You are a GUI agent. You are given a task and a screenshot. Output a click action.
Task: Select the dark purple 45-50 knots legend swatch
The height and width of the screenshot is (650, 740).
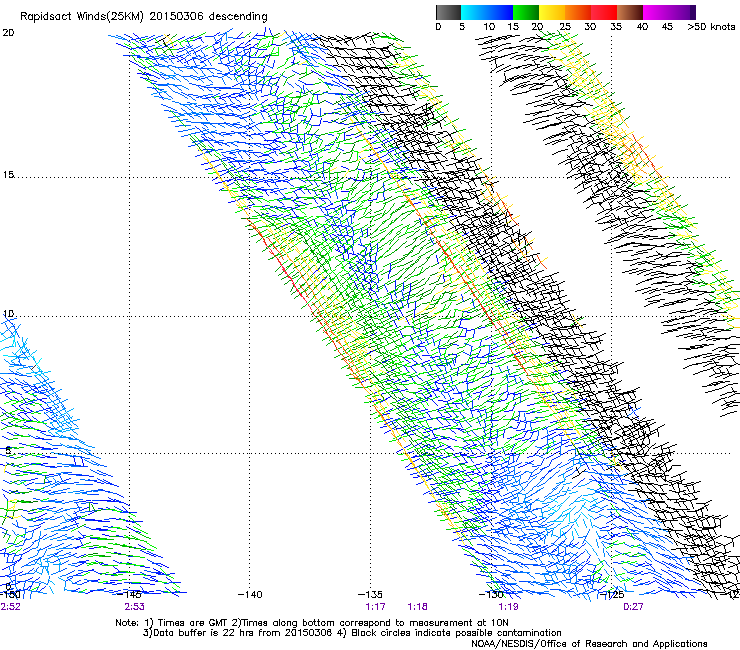[x=682, y=12]
